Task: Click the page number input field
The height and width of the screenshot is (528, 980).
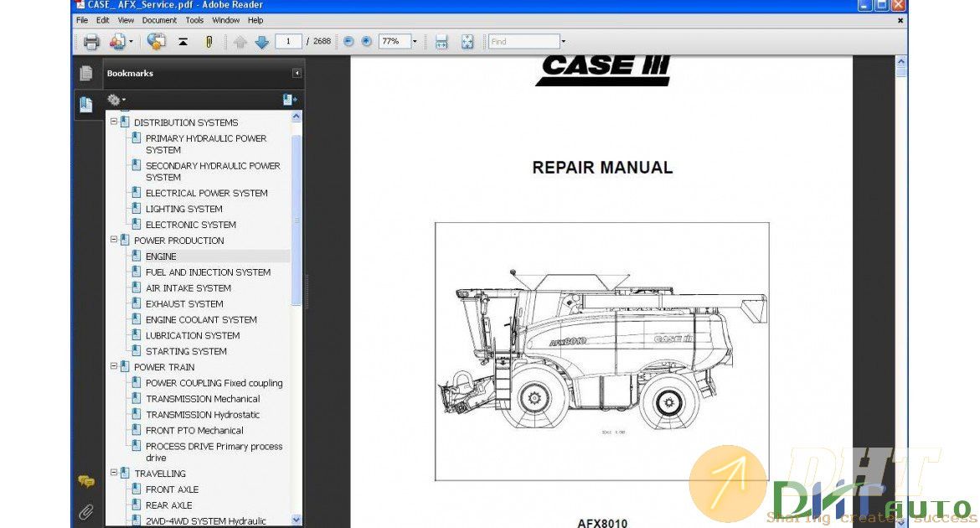Action: (288, 41)
